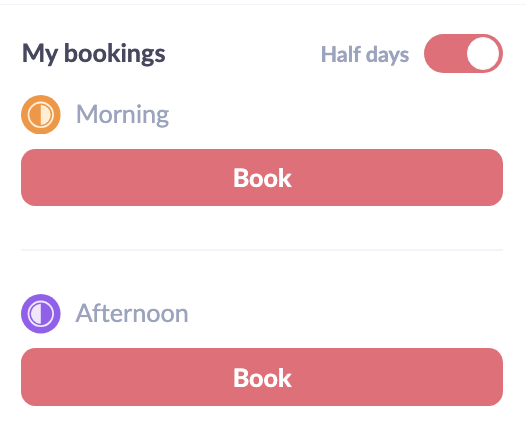Click the word bookings in the heading
526x434 pixels.
(115, 54)
